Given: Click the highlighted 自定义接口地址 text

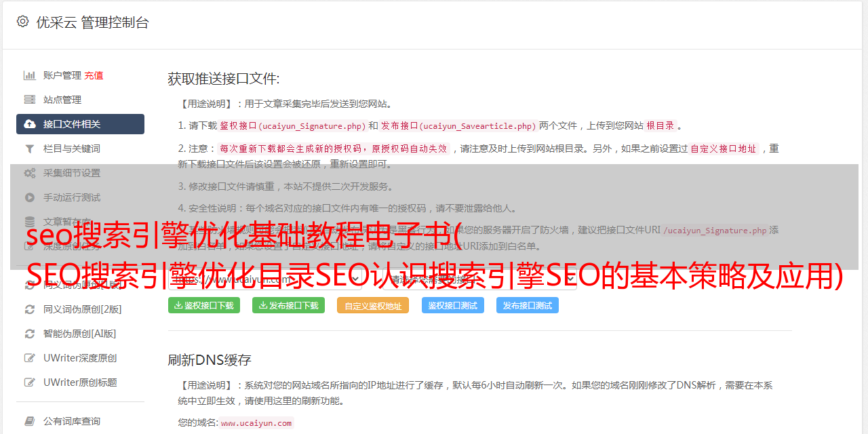Looking at the screenshot, I should [x=723, y=149].
